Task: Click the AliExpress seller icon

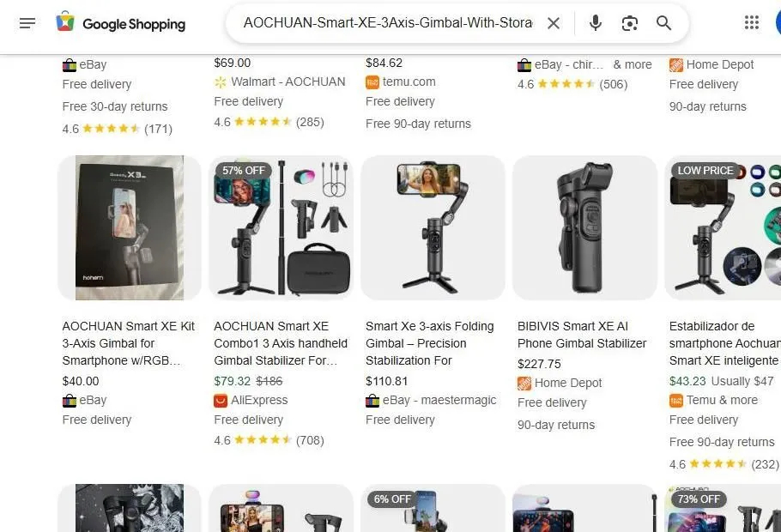Action: (x=221, y=401)
